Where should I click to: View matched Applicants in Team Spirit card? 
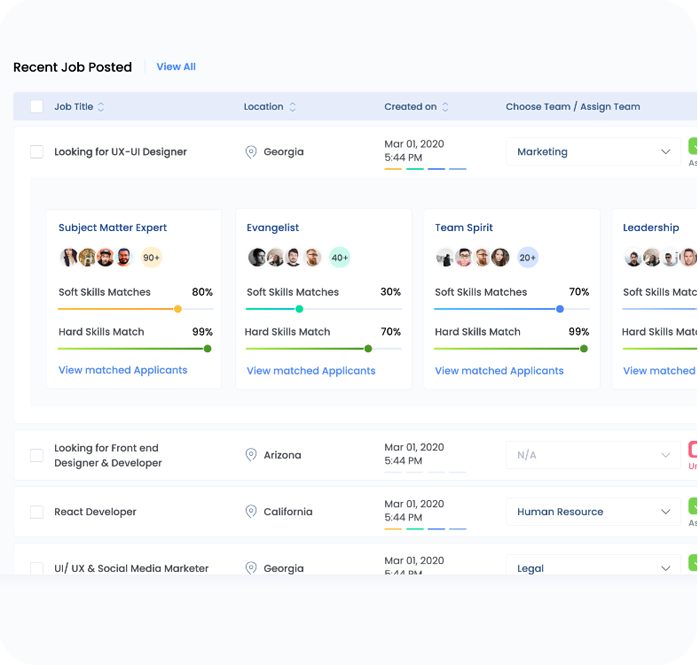pos(499,371)
